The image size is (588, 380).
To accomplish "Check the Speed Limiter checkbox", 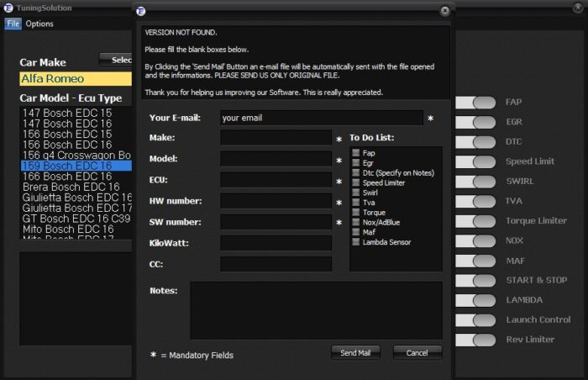I will pos(356,182).
